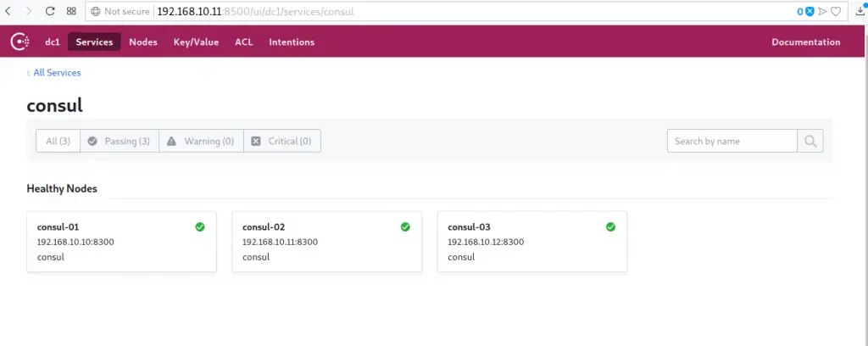Image resolution: width=868 pixels, height=346 pixels.
Task: Open the consul-01 node card
Action: (x=122, y=242)
